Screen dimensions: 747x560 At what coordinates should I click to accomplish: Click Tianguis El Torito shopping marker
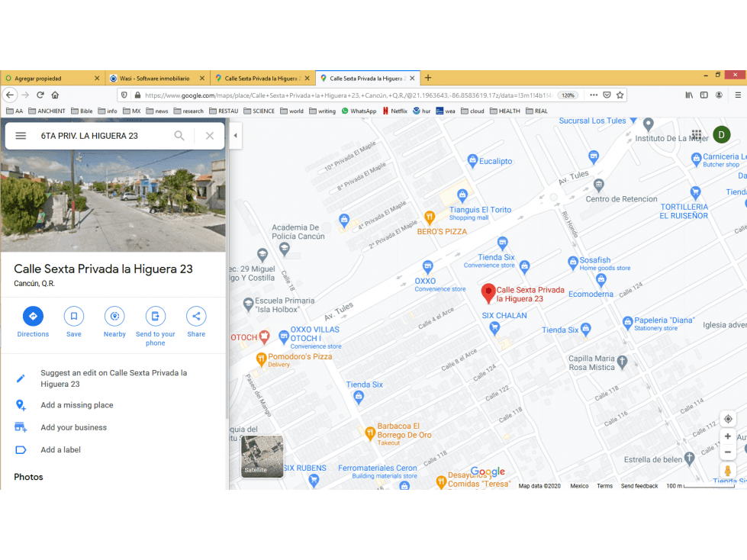pos(462,195)
